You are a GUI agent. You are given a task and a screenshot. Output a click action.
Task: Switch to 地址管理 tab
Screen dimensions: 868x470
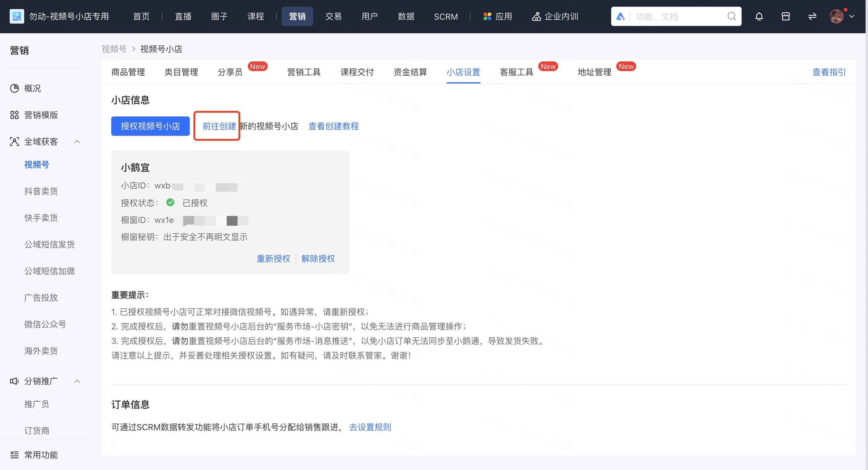pos(595,72)
